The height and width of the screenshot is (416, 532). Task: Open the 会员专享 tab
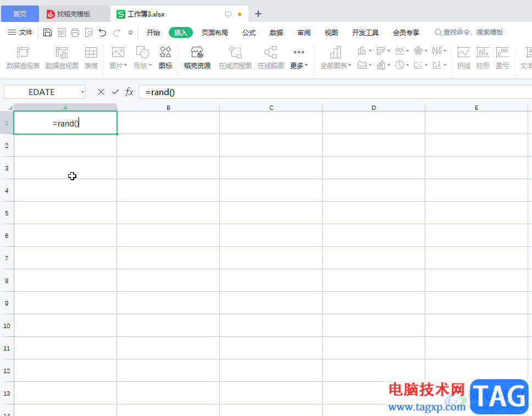406,32
